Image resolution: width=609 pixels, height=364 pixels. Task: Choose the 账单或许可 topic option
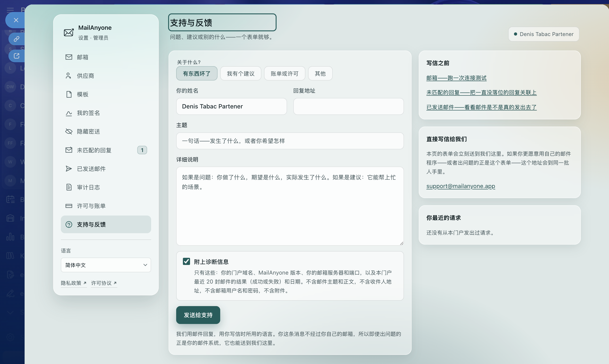click(285, 73)
